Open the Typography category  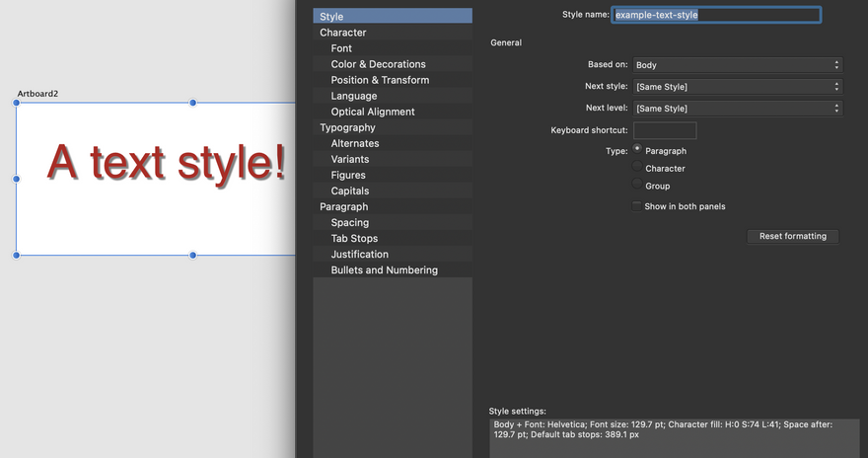[x=347, y=127]
